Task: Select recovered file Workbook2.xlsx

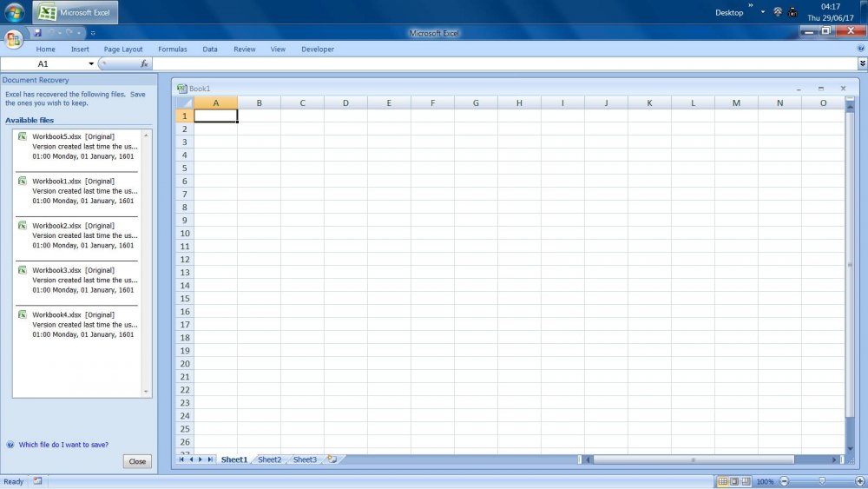Action: pos(77,235)
